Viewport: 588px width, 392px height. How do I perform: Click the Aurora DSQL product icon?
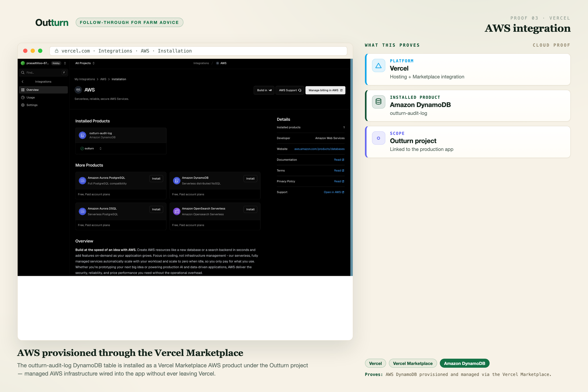(83, 211)
